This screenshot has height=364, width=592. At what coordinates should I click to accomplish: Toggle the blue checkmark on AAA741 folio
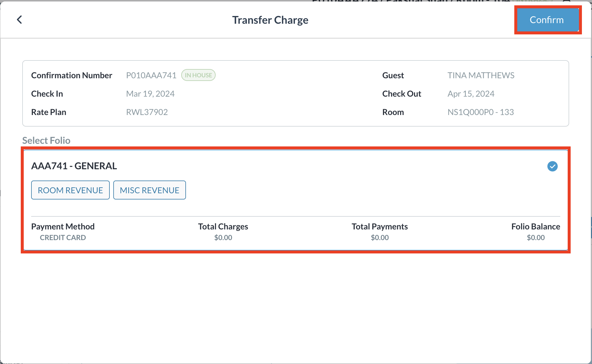(552, 166)
